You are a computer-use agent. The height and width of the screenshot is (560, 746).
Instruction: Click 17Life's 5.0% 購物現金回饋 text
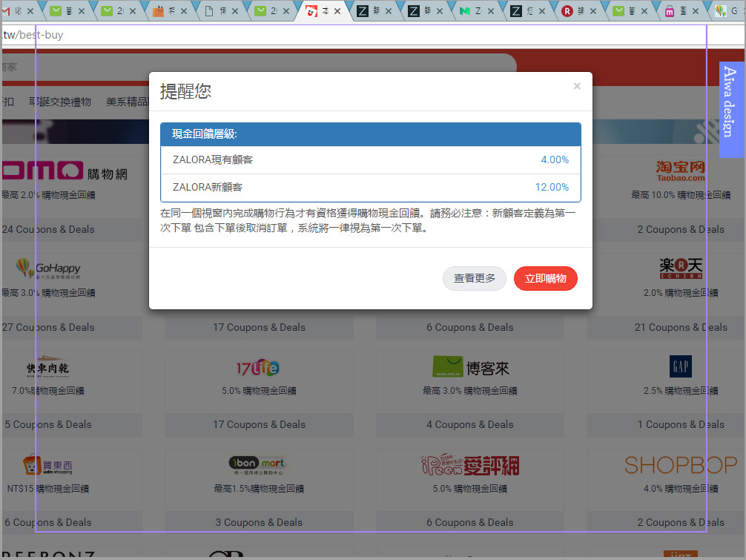(259, 391)
